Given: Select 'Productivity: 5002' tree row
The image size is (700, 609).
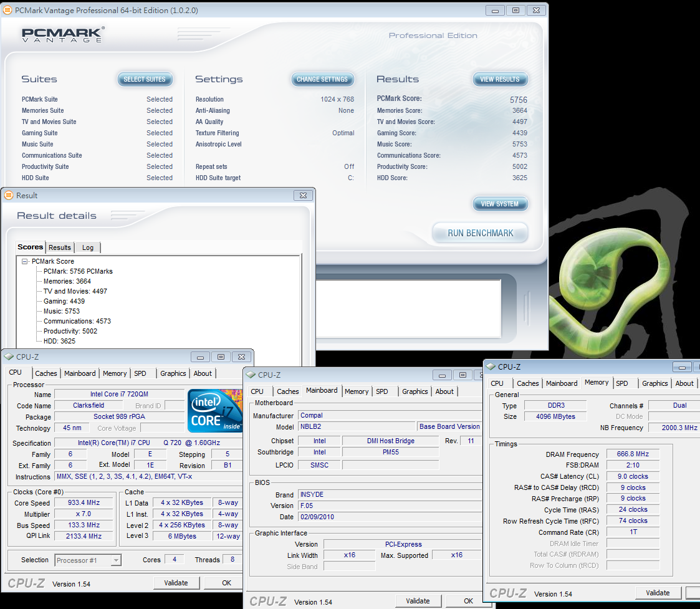Looking at the screenshot, I should [x=70, y=331].
